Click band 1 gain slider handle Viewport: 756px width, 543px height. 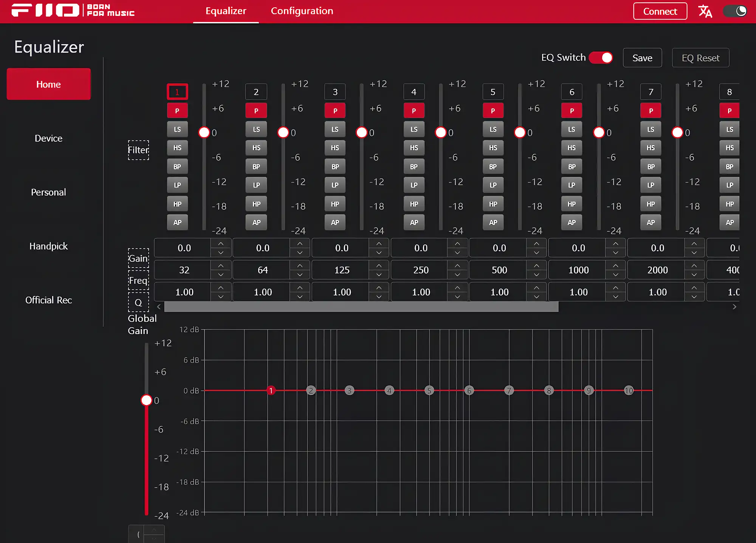click(x=204, y=132)
